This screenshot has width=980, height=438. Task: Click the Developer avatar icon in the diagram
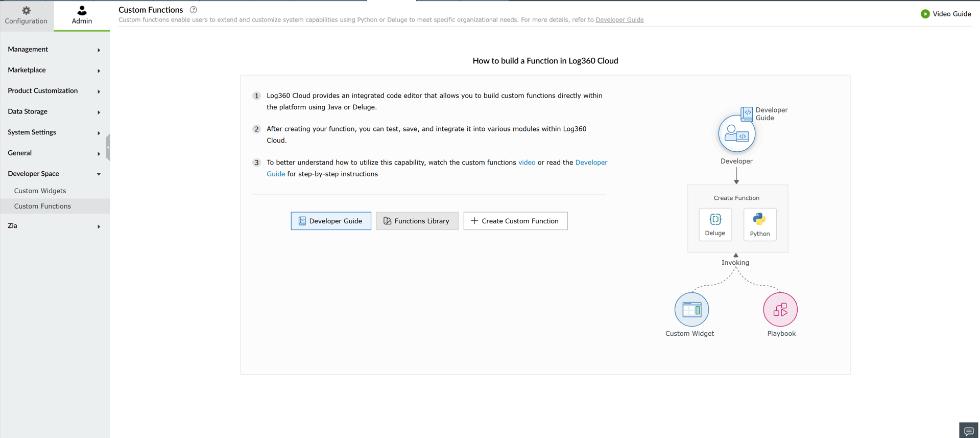[736, 133]
